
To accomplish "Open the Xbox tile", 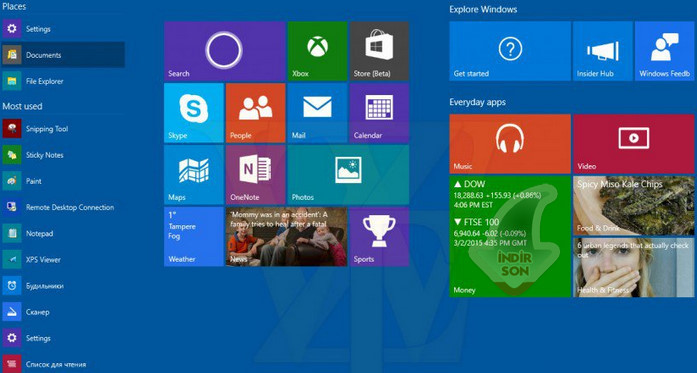I will pos(317,51).
